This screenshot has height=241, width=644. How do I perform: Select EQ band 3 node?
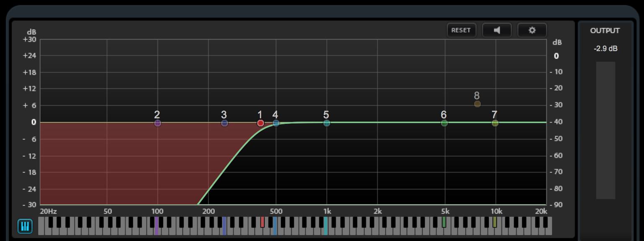click(x=224, y=123)
